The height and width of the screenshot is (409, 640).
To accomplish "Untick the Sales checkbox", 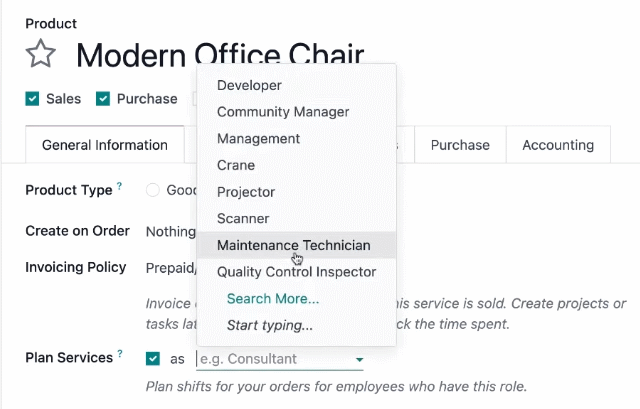I will pyautogui.click(x=32, y=99).
